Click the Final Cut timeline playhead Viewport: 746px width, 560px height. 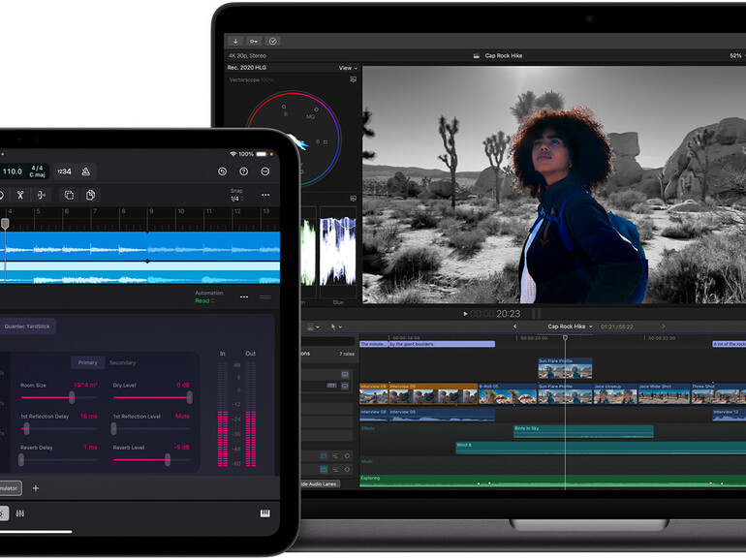[x=565, y=338]
